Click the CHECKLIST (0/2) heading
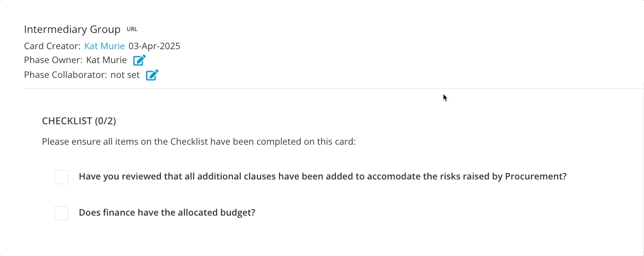 pos(79,121)
